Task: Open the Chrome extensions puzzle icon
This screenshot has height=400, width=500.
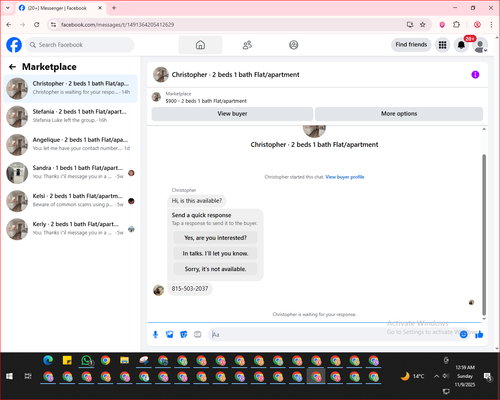Action: coord(456,25)
